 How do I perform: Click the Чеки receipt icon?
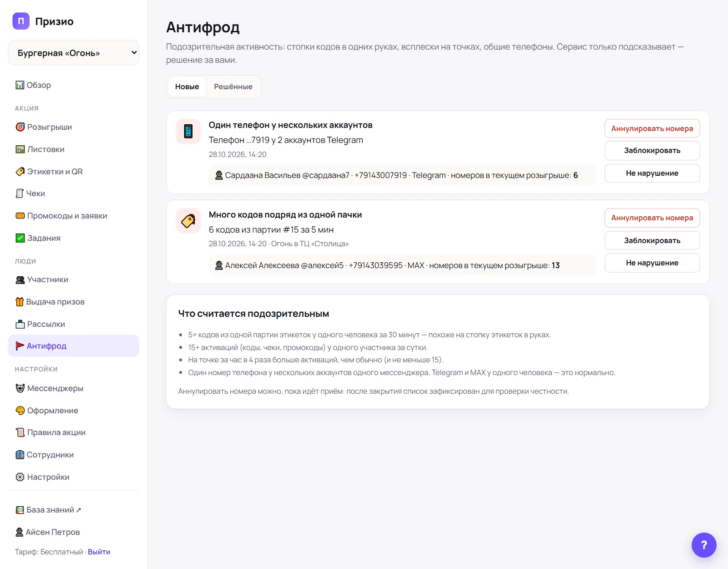pos(20,193)
